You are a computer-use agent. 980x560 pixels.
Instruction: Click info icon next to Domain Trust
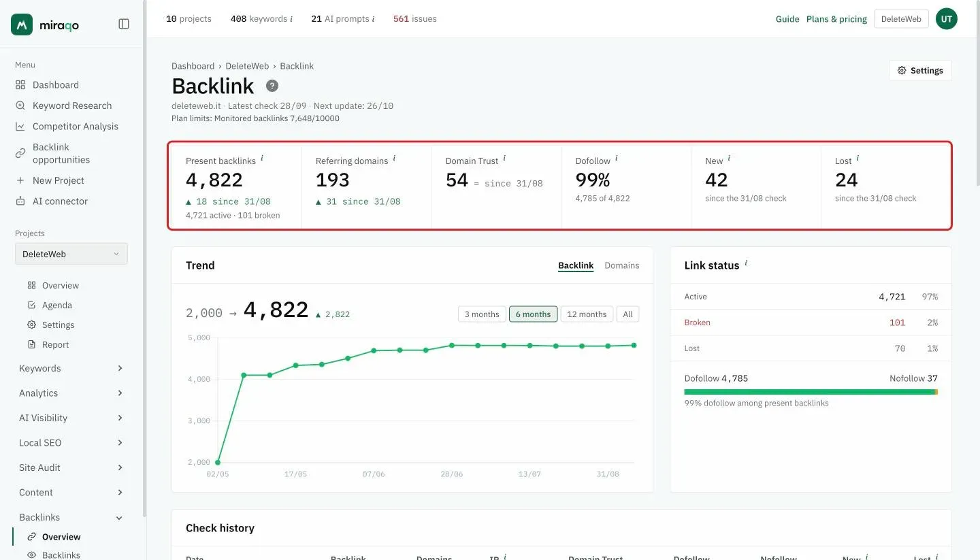click(x=504, y=158)
